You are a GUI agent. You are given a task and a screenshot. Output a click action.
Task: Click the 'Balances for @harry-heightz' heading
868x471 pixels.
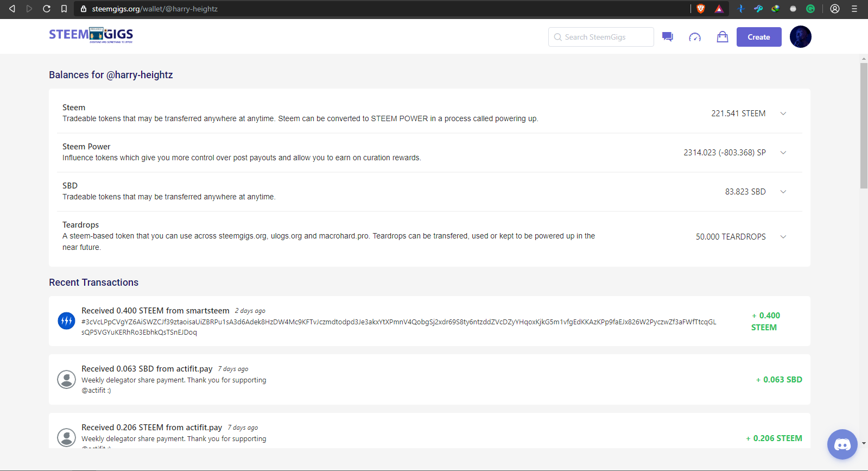(111, 75)
